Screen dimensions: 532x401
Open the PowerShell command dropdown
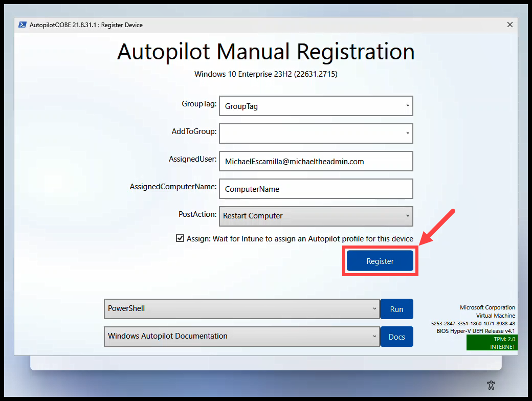point(374,309)
